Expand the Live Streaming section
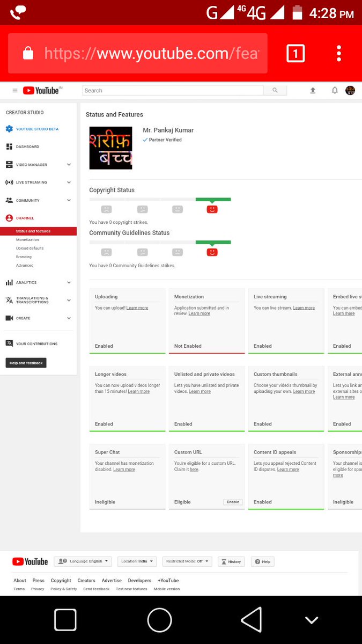 click(x=69, y=182)
